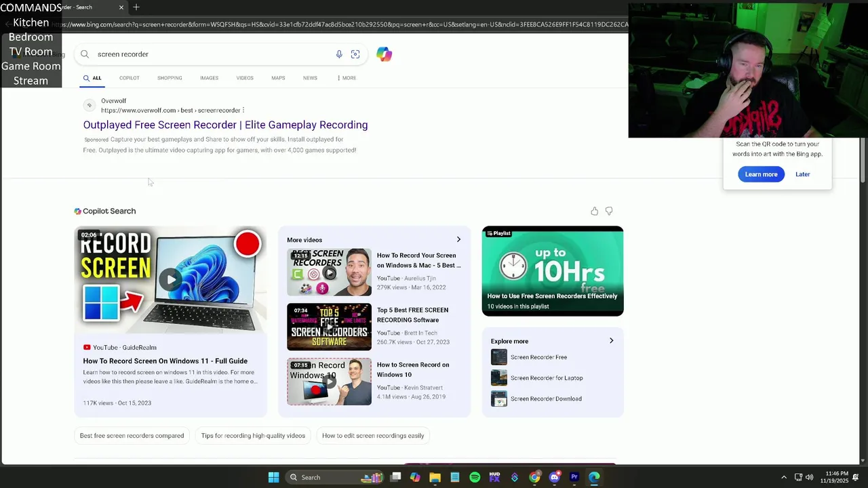Image resolution: width=868 pixels, height=488 pixels.
Task: Open Screen Recorder Download suggestion
Action: pos(546,399)
